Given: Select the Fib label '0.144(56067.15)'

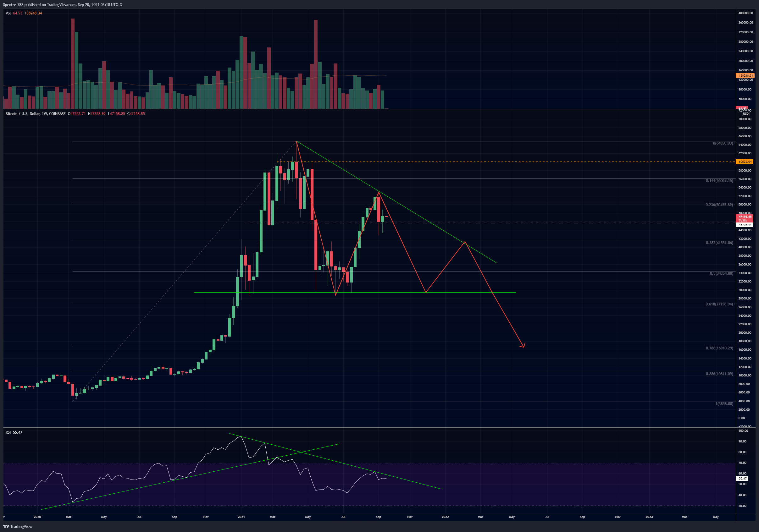Looking at the screenshot, I should (719, 181).
